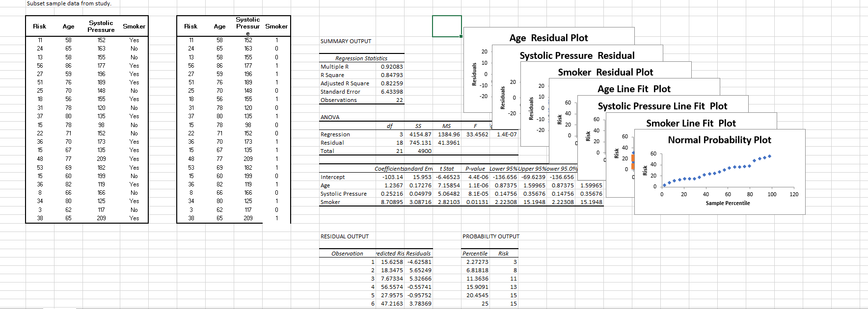Select the RESIDUAL OUTPUT heading cell
The height and width of the screenshot is (309, 868).
345,236
